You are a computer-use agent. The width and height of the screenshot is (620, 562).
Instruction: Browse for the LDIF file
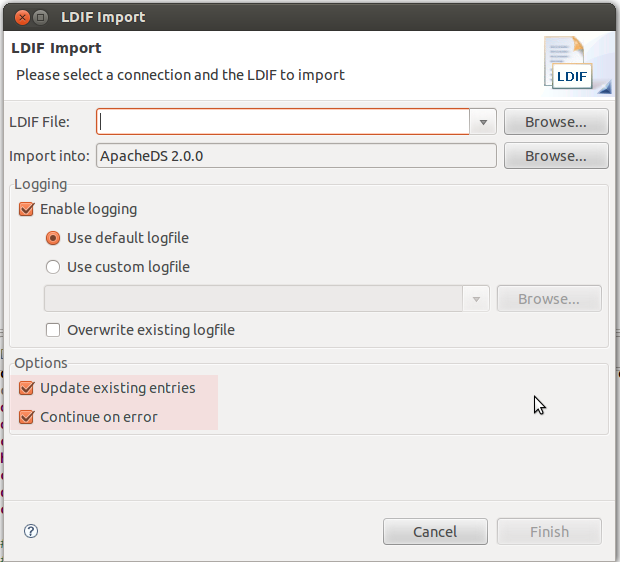[556, 122]
